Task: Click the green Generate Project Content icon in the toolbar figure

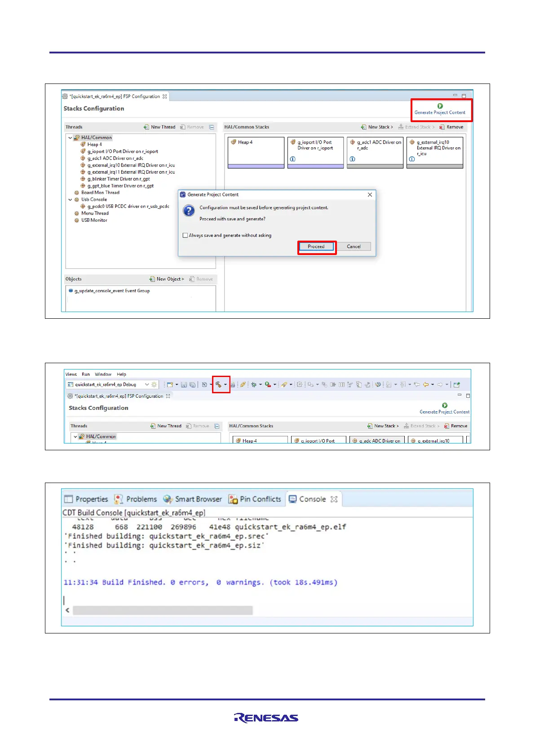Action: (445, 405)
